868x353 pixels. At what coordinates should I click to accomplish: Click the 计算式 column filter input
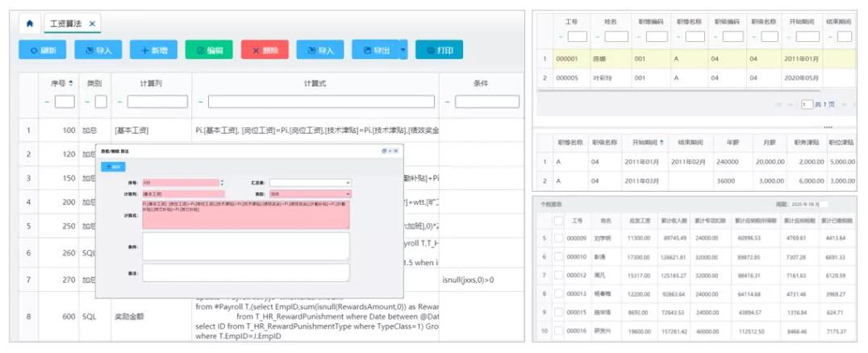[320, 102]
